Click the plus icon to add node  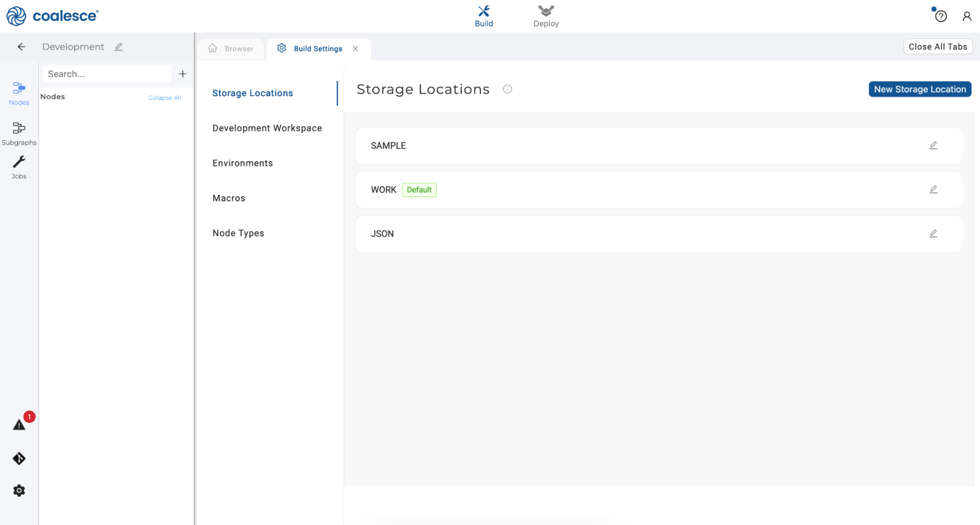(183, 74)
